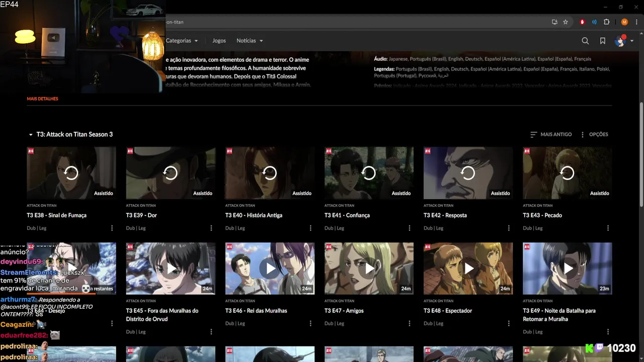
Task: Open the orange M browser profile
Action: click(x=624, y=22)
